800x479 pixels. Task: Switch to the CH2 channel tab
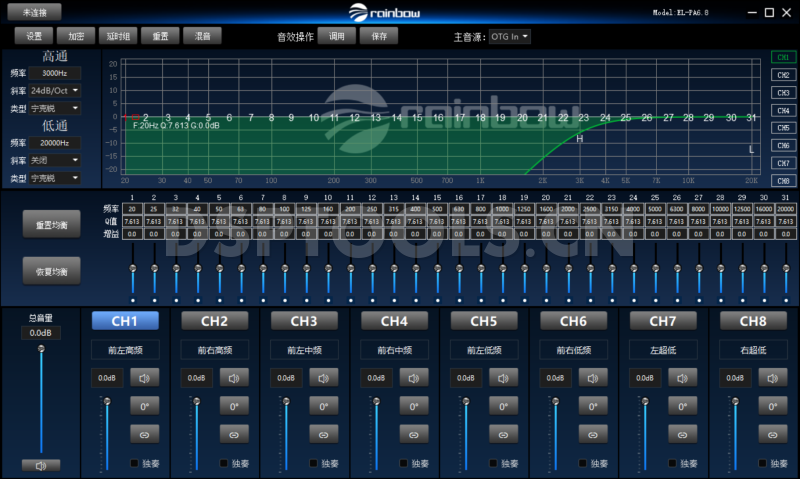pyautogui.click(x=215, y=321)
